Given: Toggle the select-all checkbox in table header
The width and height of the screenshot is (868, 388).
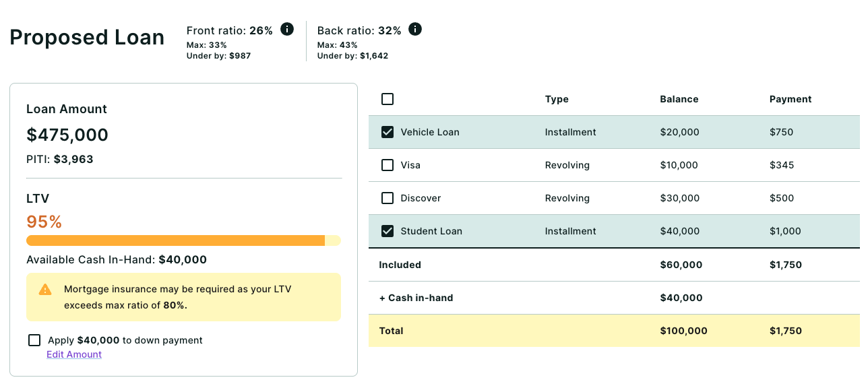Looking at the screenshot, I should pos(387,99).
